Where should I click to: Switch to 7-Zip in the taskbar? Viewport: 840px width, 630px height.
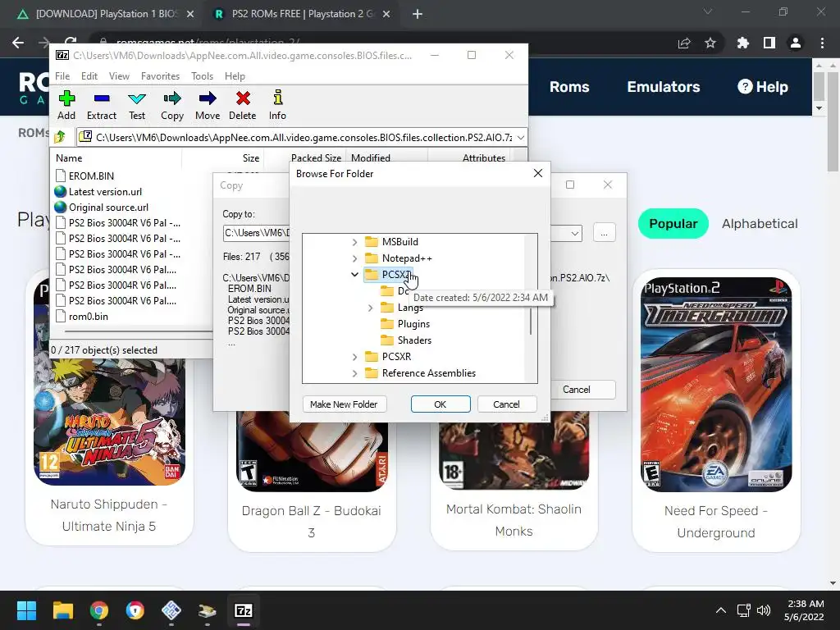243,610
